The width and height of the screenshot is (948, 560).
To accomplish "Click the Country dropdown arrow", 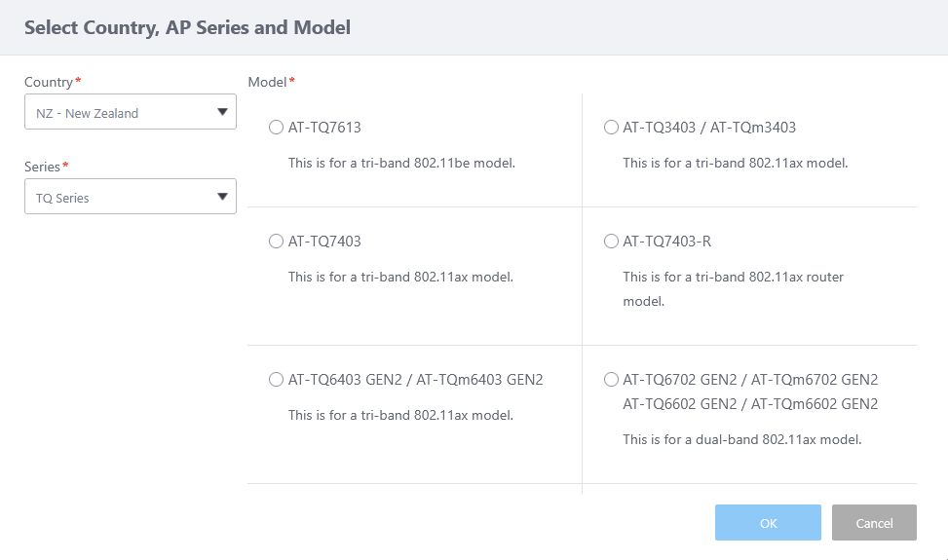I will pyautogui.click(x=222, y=112).
